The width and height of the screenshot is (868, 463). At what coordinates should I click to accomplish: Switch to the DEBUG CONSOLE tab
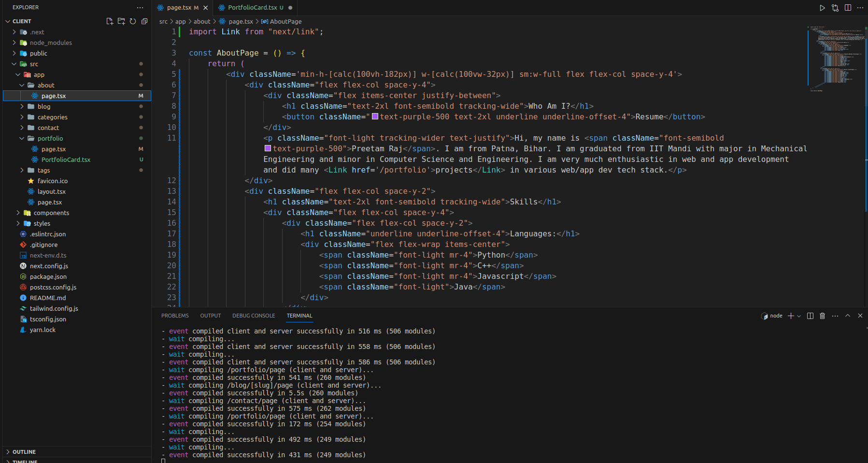(254, 316)
